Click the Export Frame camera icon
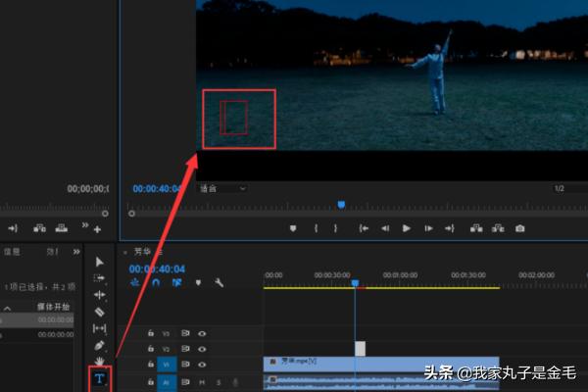Screen dimensions: 588x392 (520, 228)
